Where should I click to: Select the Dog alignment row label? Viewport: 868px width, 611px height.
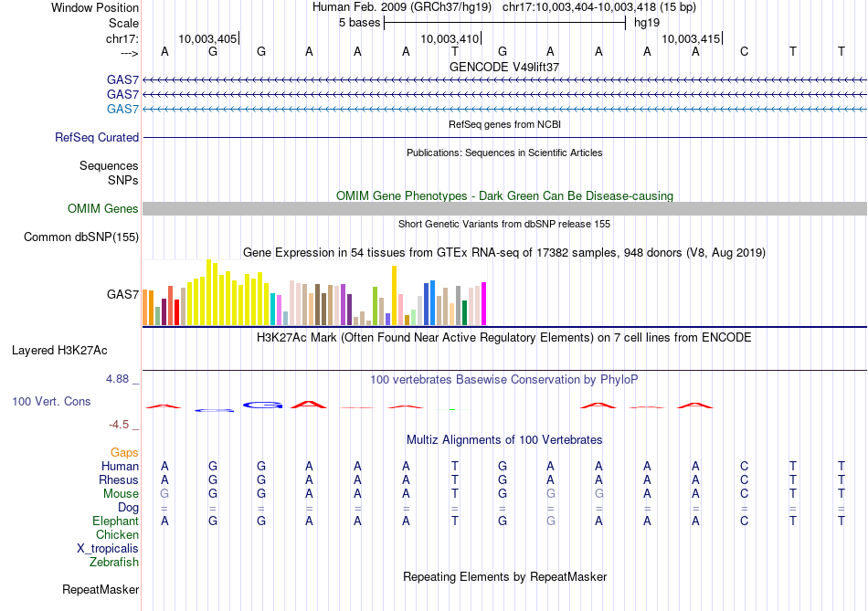(129, 508)
